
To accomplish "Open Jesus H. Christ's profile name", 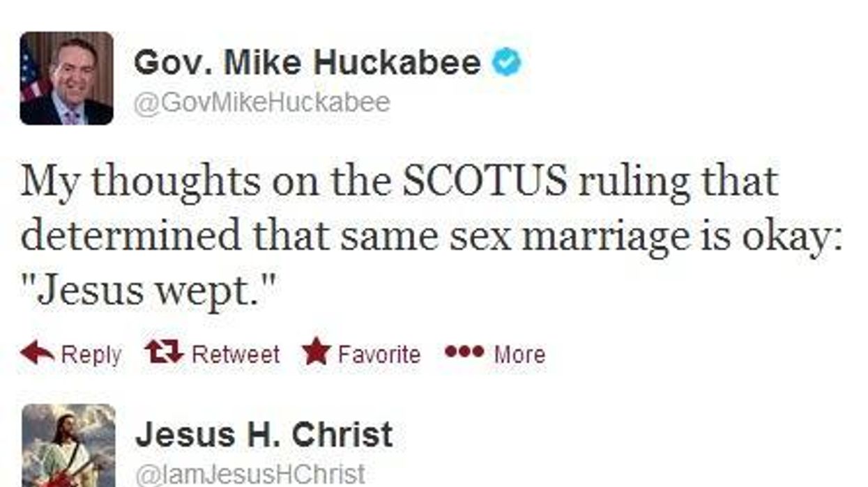I will tap(265, 433).
